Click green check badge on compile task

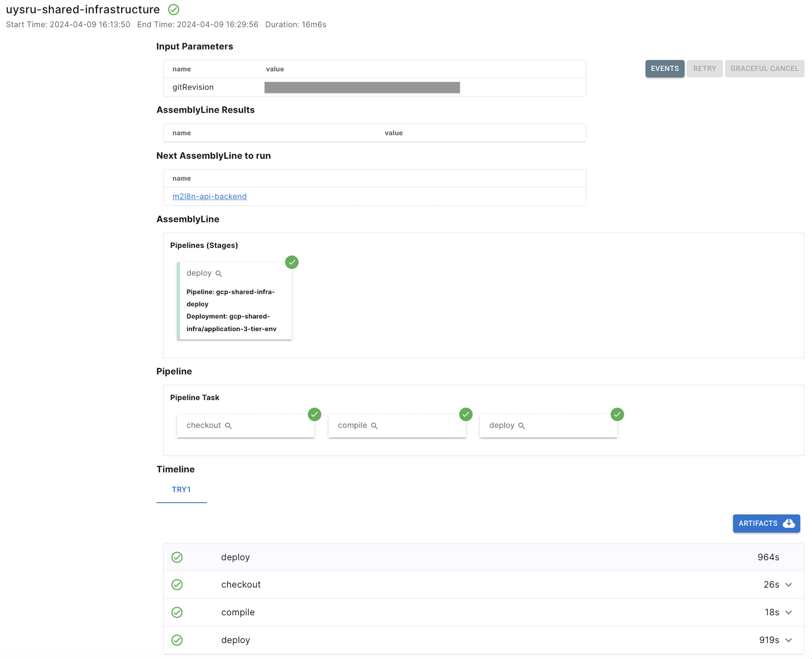(x=466, y=415)
